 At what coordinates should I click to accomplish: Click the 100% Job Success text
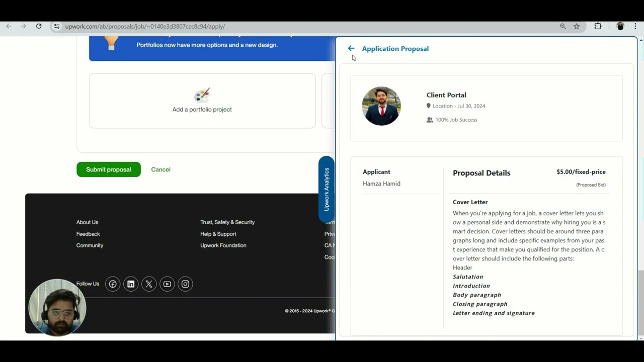[456, 120]
